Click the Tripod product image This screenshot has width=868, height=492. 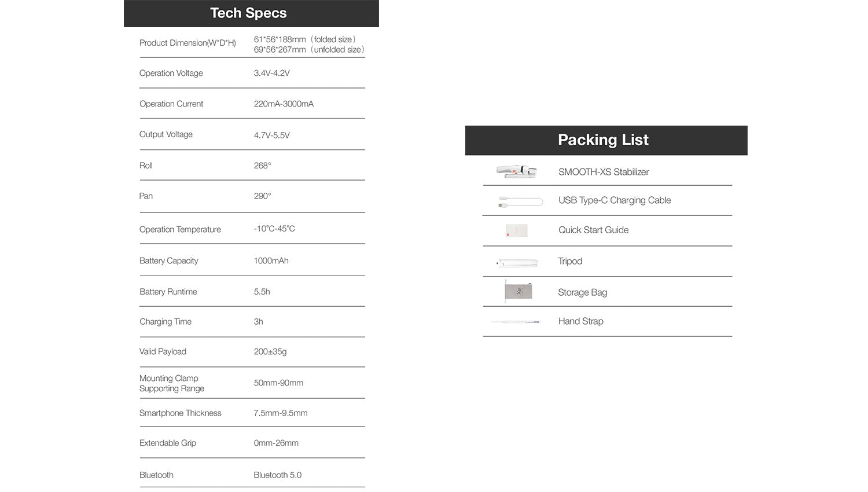coord(517,262)
